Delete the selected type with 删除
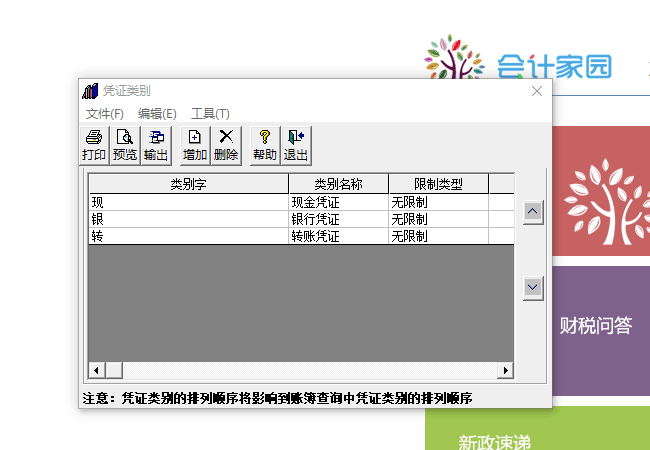 tap(226, 146)
